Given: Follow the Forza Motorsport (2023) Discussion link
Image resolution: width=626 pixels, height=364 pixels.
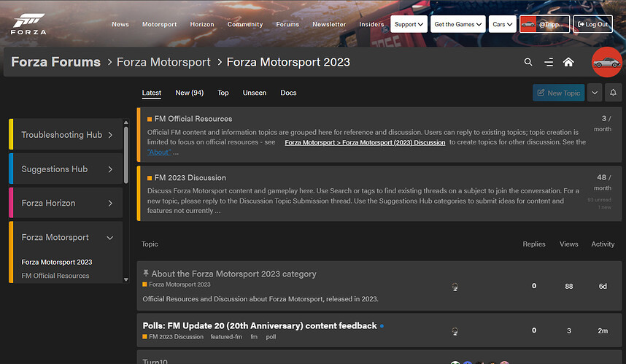Looking at the screenshot, I should pyautogui.click(x=365, y=142).
